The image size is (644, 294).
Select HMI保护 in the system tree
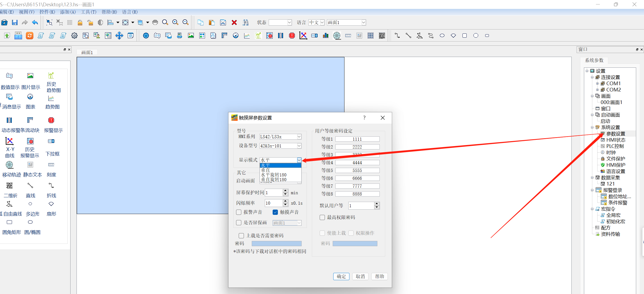point(616,165)
